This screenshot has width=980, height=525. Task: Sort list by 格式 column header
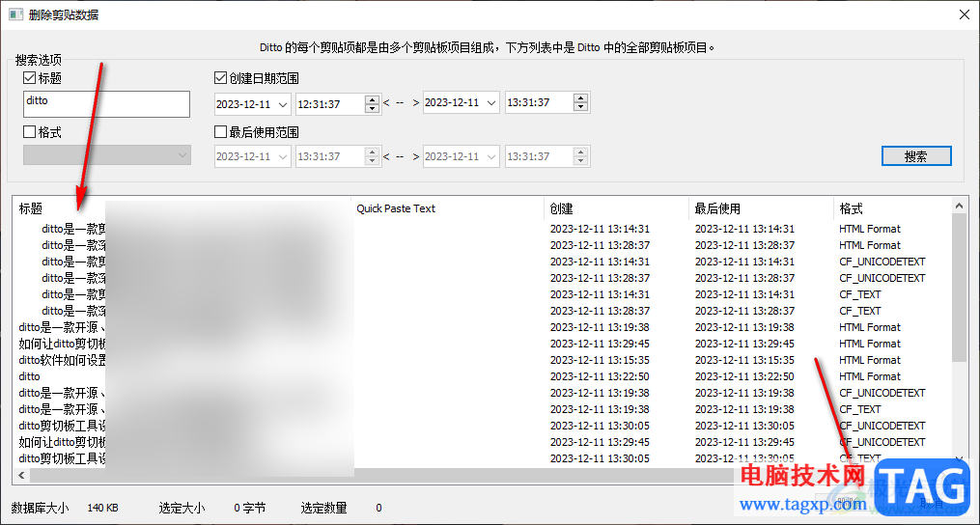[891, 208]
